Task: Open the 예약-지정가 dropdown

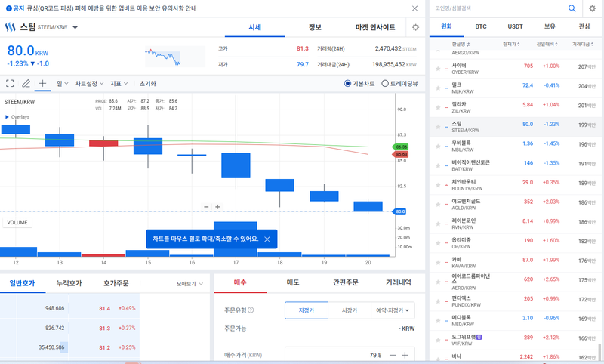Action: coord(393,310)
